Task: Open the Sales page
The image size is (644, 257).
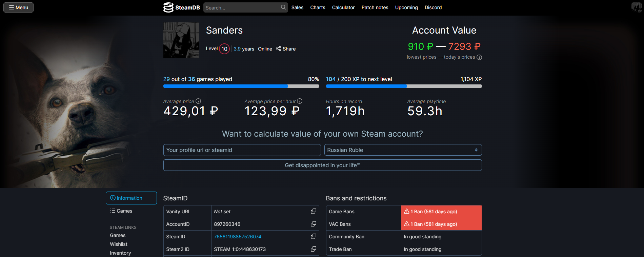Action: (x=297, y=7)
